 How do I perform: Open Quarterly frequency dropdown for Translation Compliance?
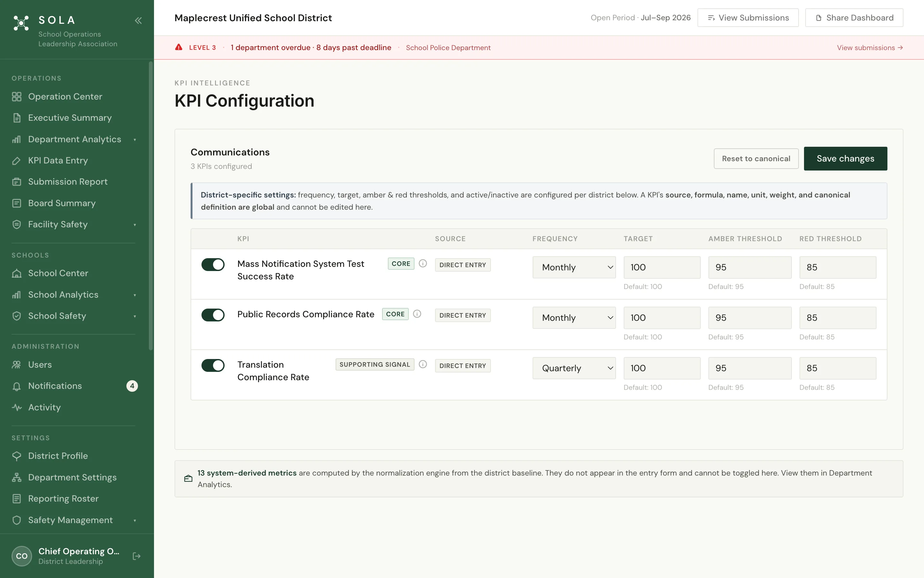point(574,368)
